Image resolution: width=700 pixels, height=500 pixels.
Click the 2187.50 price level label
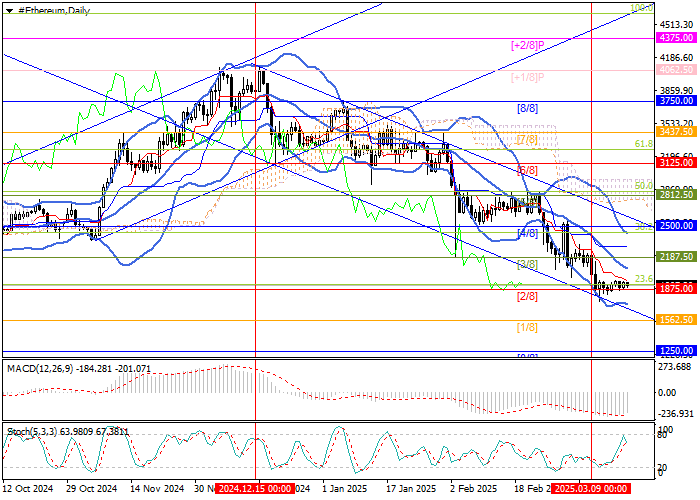pos(677,257)
